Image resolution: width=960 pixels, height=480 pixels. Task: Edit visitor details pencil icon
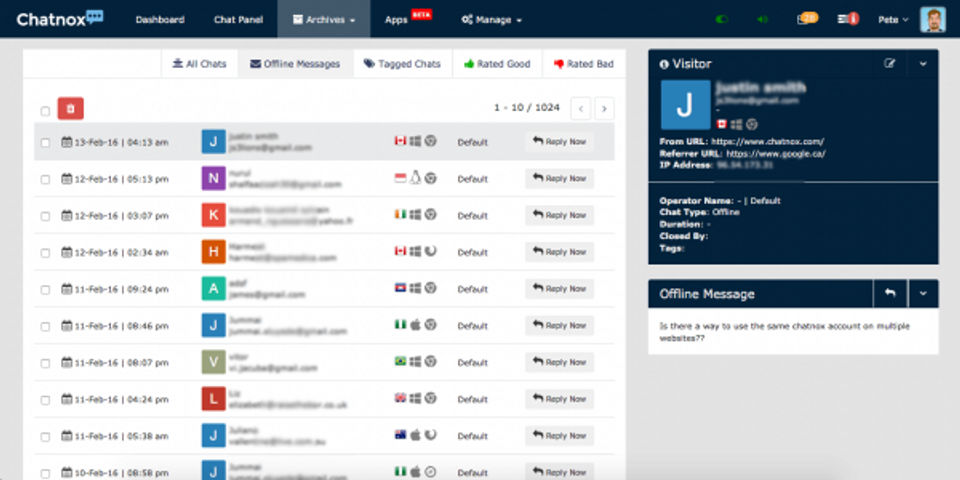[x=890, y=63]
